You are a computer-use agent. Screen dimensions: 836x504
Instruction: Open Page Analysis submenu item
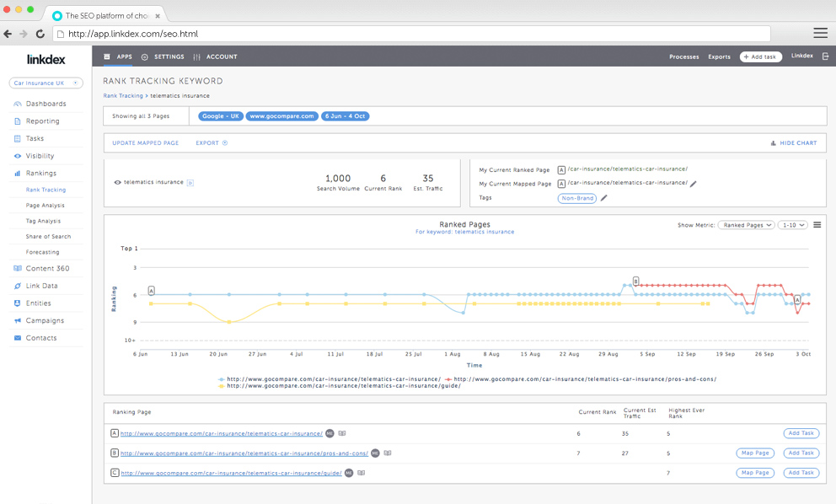(46, 206)
